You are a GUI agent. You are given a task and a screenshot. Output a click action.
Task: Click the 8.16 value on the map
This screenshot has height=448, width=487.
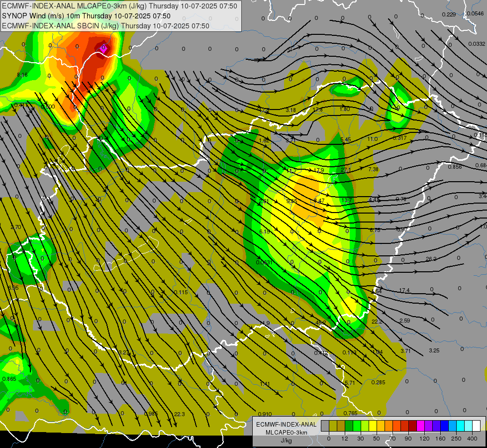(22, 75)
